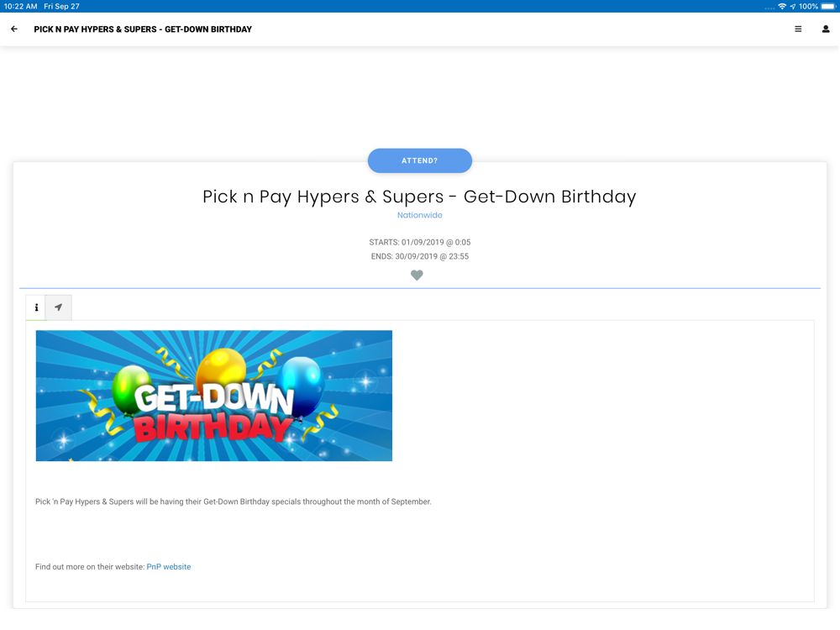The width and height of the screenshot is (840, 630).
Task: Tap the ATTEND? button
Action: pos(419,160)
